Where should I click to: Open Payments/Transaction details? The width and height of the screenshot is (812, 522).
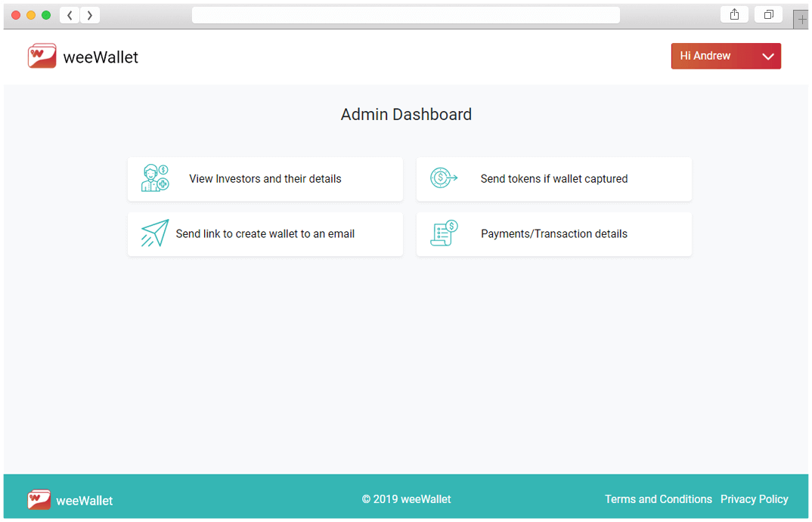554,234
